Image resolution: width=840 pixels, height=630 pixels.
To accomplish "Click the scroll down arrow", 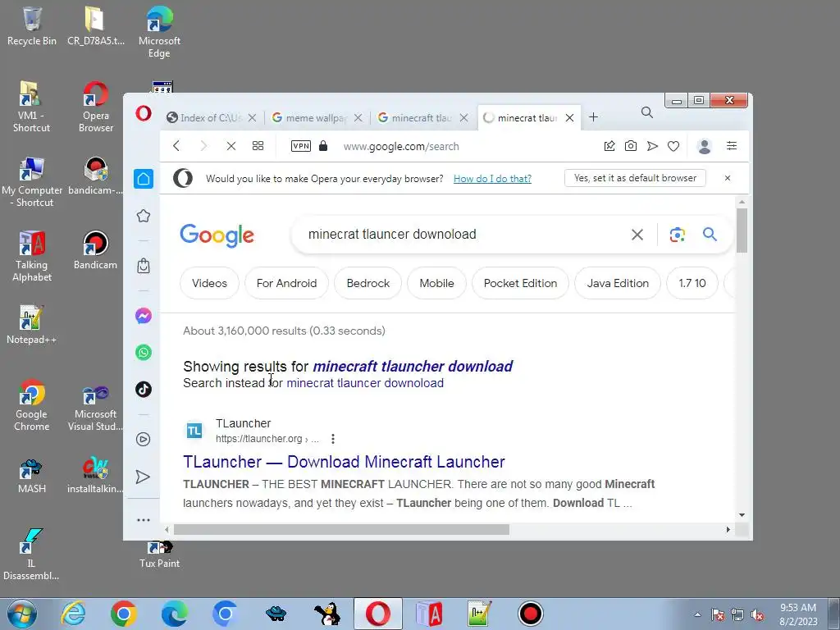I will pos(742,515).
